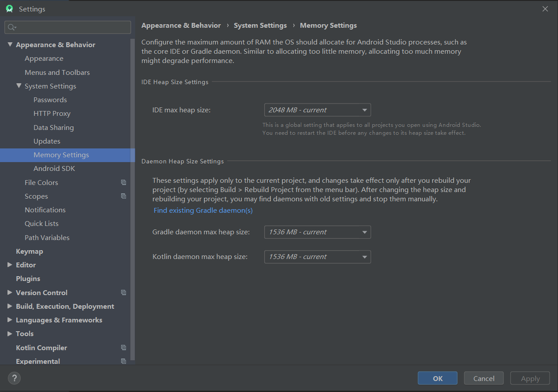The image size is (558, 392).
Task: Click the Find existing Gradle daemon(s) link
Action: click(203, 211)
